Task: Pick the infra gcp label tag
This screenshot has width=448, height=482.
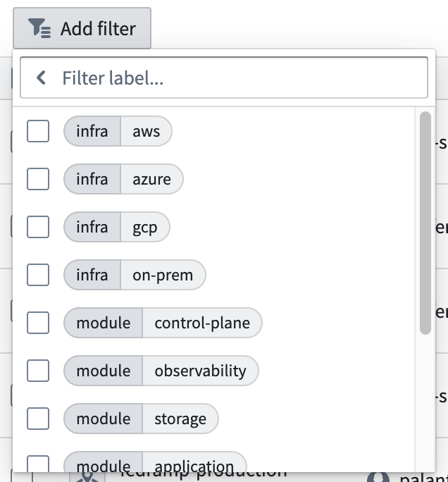Action: click(117, 227)
